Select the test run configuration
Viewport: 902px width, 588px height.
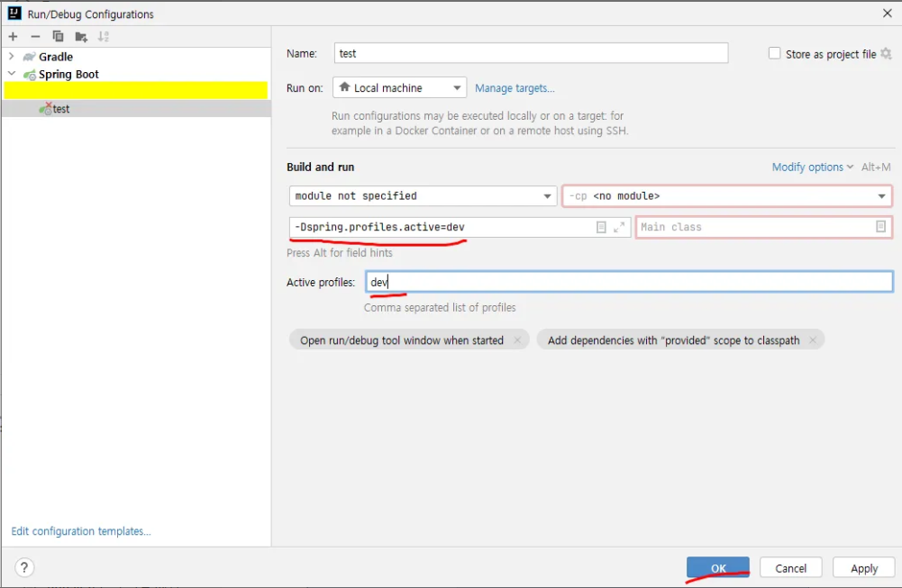(x=136, y=109)
